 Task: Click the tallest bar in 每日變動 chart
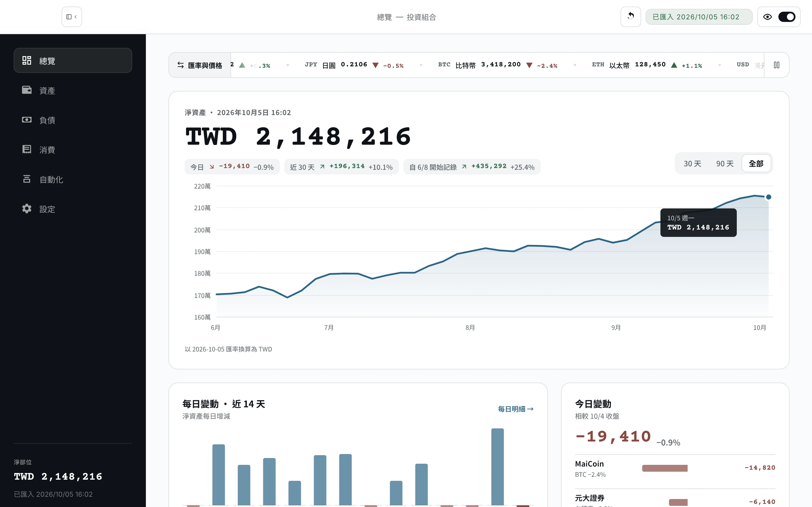(x=497, y=467)
